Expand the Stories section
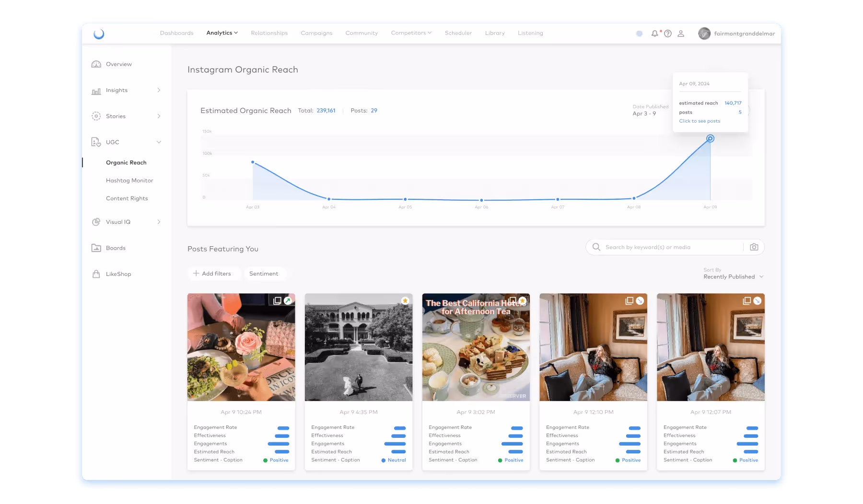This screenshot has height=504, width=863. [x=159, y=116]
